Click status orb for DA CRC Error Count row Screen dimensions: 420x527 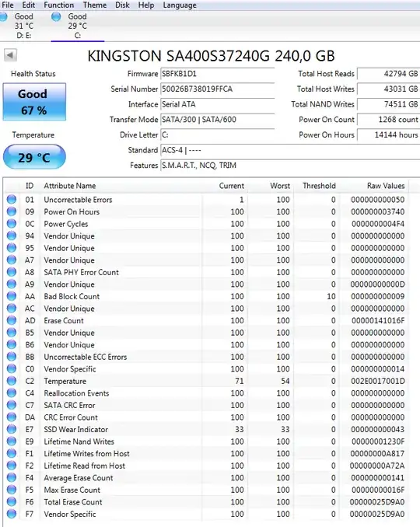(12, 417)
